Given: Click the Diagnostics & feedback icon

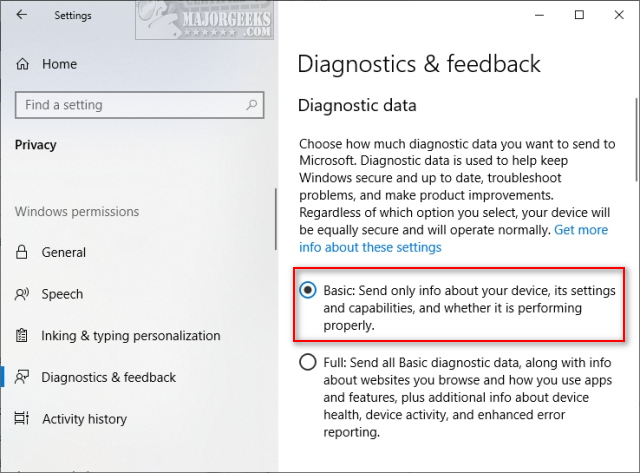Looking at the screenshot, I should (x=22, y=377).
